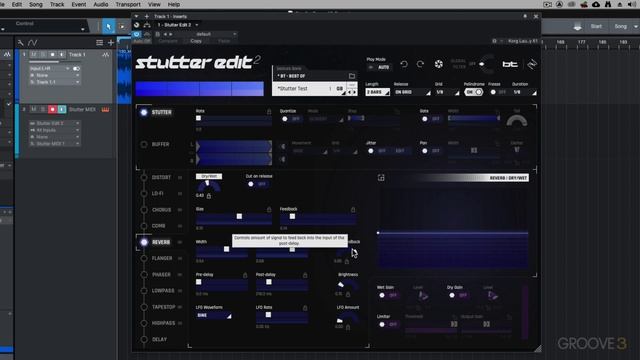Click the lock icon beside the Rate slider

(x=269, y=111)
